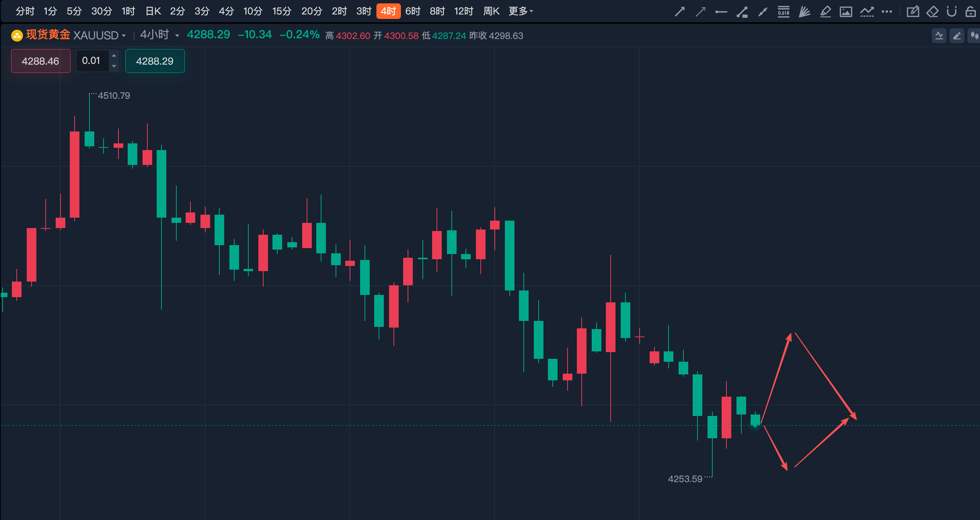This screenshot has width=980, height=520.
Task: Choose the fan lines drawing tool
Action: pos(804,12)
